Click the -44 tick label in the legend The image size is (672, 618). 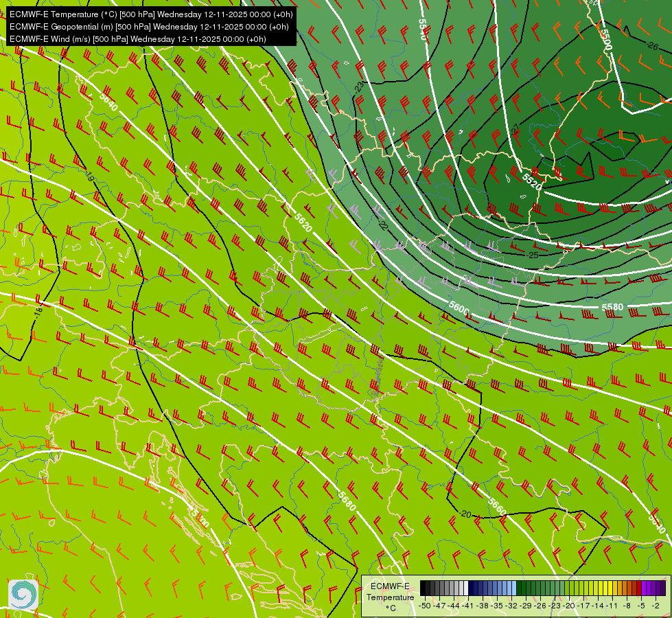[454, 606]
